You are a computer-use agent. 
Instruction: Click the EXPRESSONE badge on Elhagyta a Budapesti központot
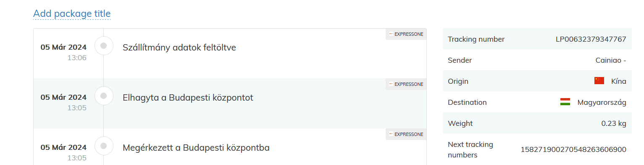coord(406,84)
